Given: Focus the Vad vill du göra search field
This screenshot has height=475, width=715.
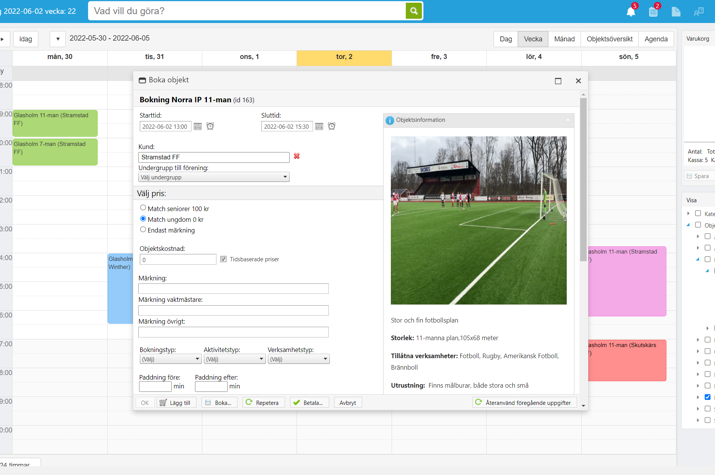Looking at the screenshot, I should [x=247, y=11].
